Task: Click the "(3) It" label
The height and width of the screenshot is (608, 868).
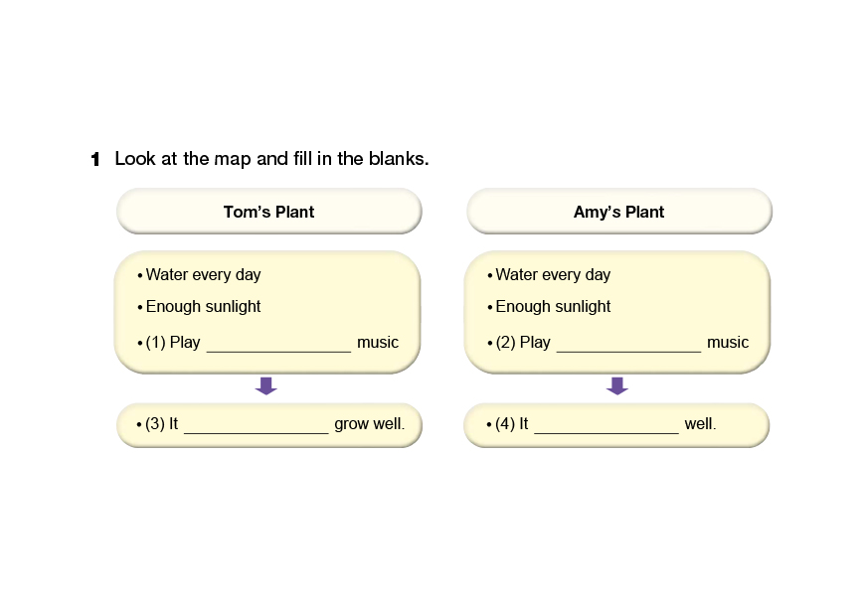Action: (x=161, y=424)
